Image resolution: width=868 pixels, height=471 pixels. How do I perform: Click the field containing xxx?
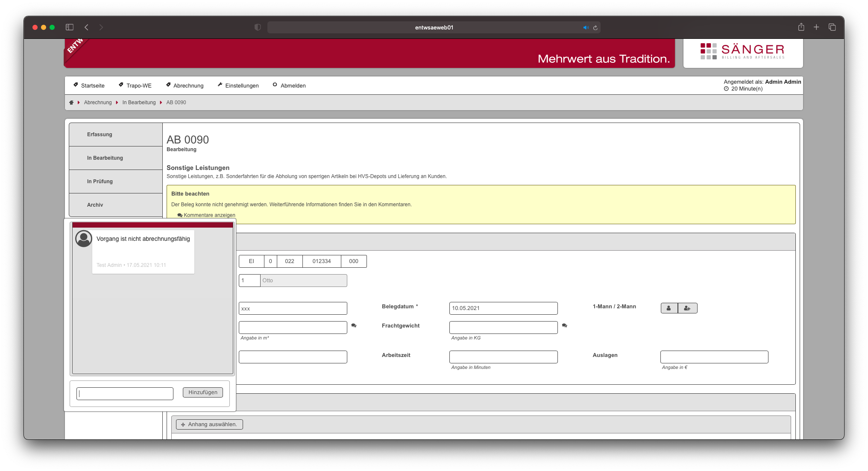click(x=293, y=308)
